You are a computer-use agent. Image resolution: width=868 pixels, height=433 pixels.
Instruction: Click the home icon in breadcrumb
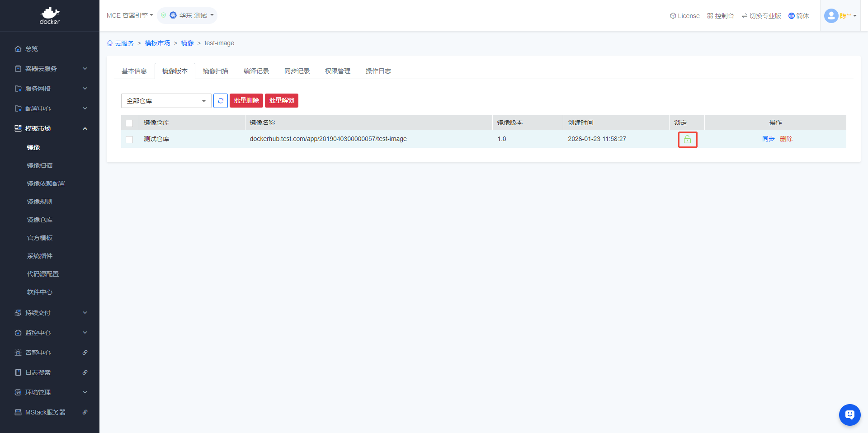110,43
